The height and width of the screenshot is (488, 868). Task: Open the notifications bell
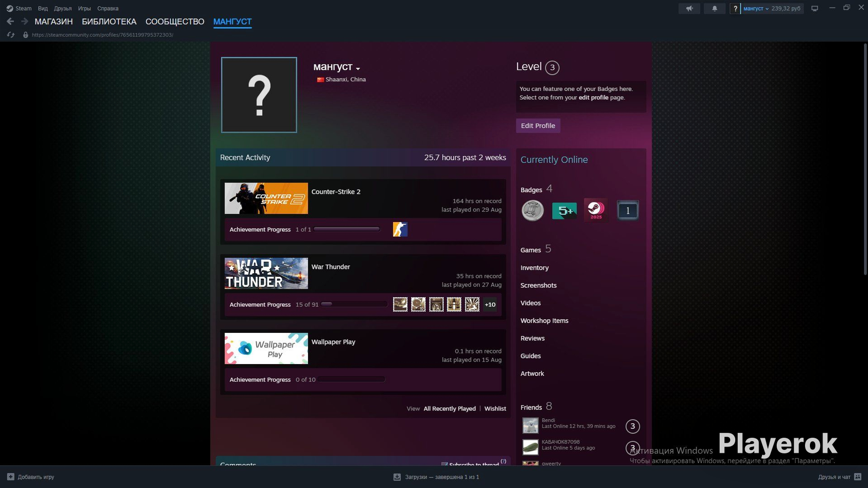pyautogui.click(x=715, y=8)
